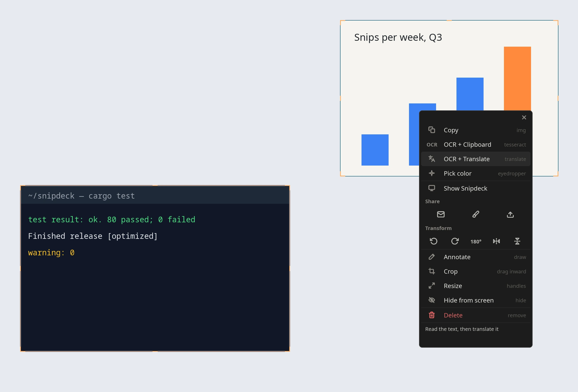The image size is (578, 392).
Task: Toggle Hide from screen
Action: coord(476,300)
